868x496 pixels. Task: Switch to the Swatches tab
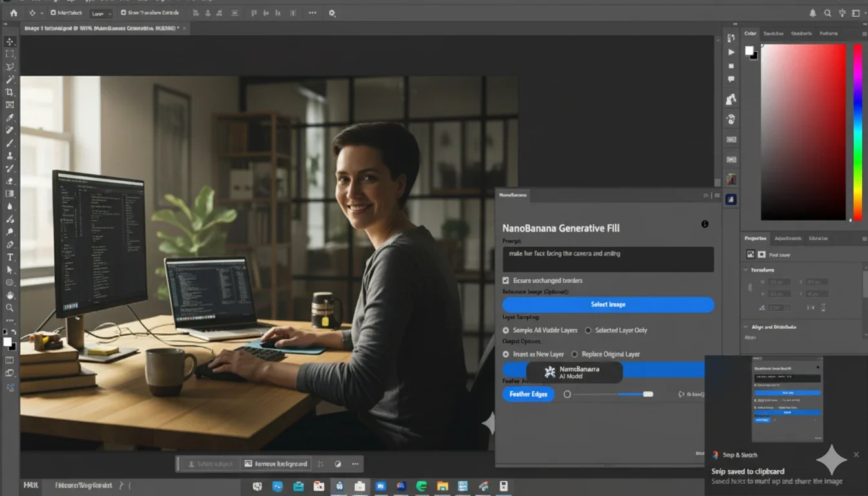point(772,34)
